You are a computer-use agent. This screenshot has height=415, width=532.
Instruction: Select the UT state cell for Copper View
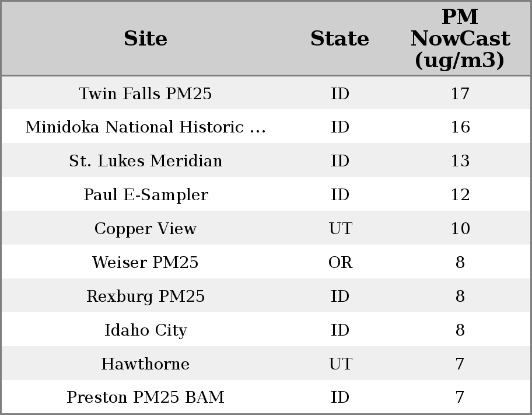tap(340, 229)
